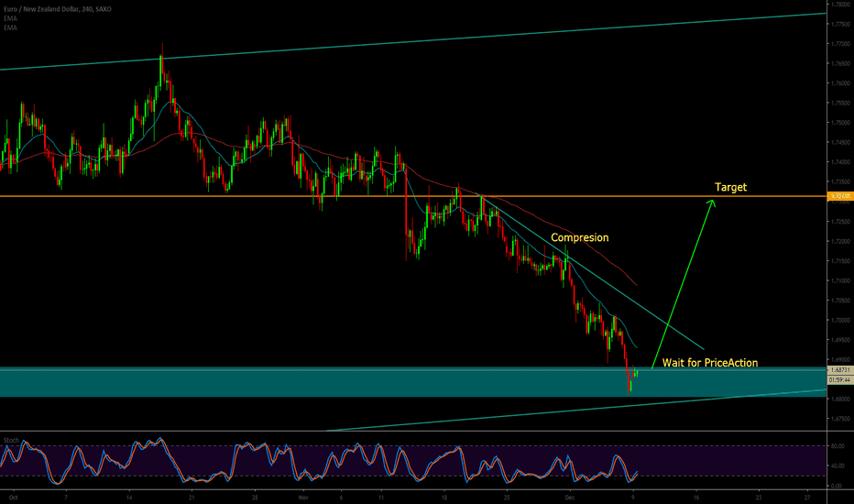Click the current price label 1.68731
This screenshot has width=854, height=504.
839,369
